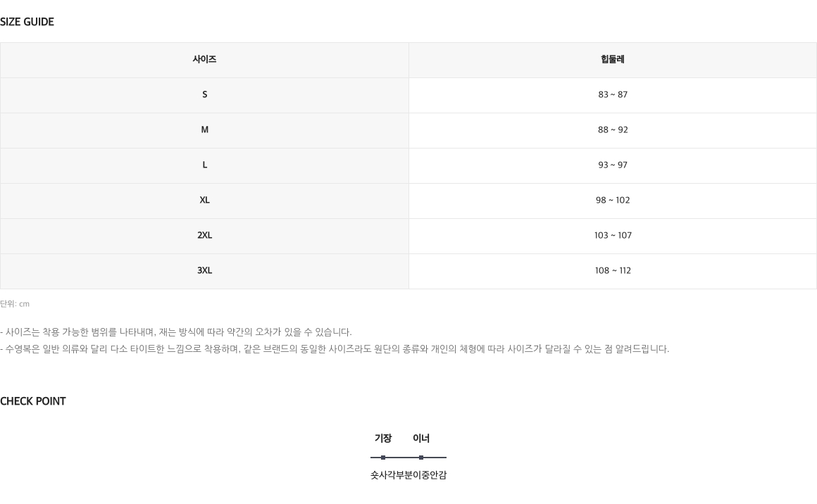Click the 숏사각부분이중안감 description text

tap(408, 475)
